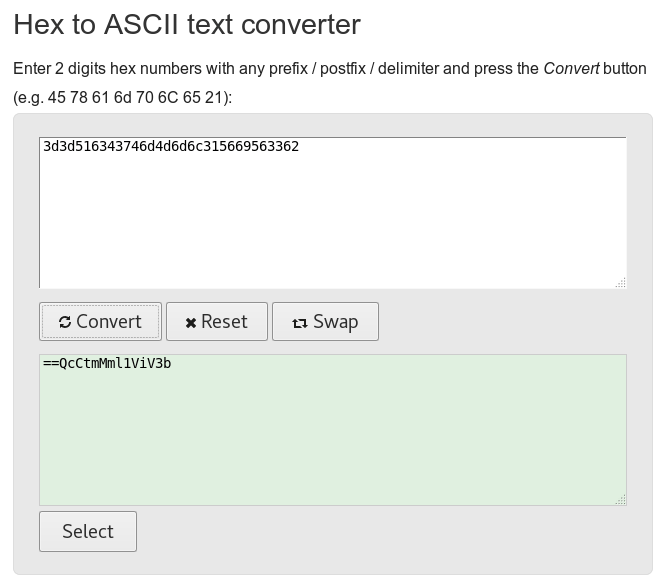Click the ==QcCtmMml1ViV3b output text
Image resolution: width=661 pixels, height=582 pixels.
coord(107,363)
